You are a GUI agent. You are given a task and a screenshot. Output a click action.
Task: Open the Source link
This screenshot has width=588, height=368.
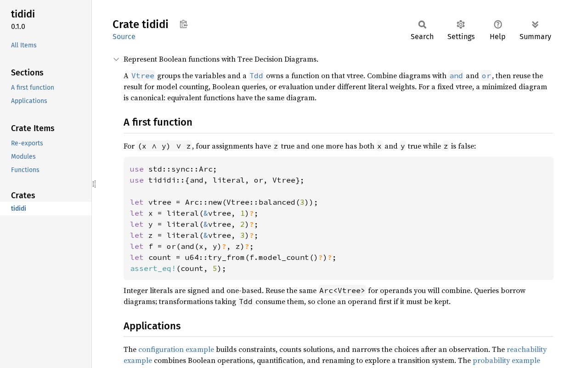pos(124,37)
